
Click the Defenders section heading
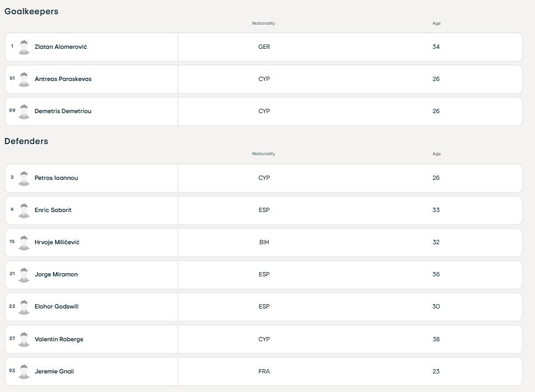coord(26,142)
